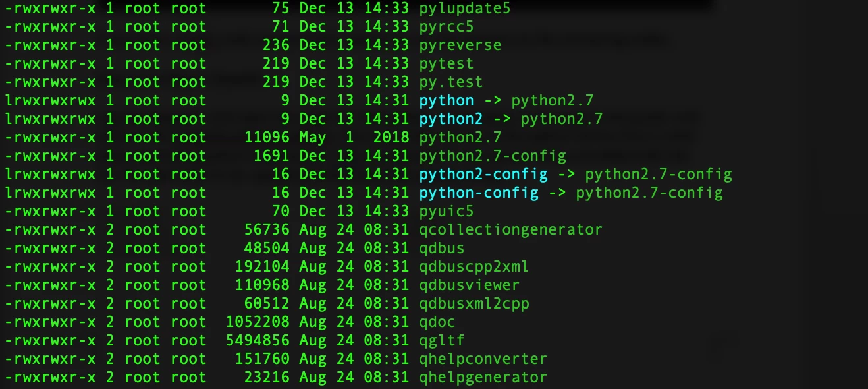This screenshot has width=868, height=389.
Task: Select the permissions string of python2 symlink row
Action: click(x=50, y=119)
